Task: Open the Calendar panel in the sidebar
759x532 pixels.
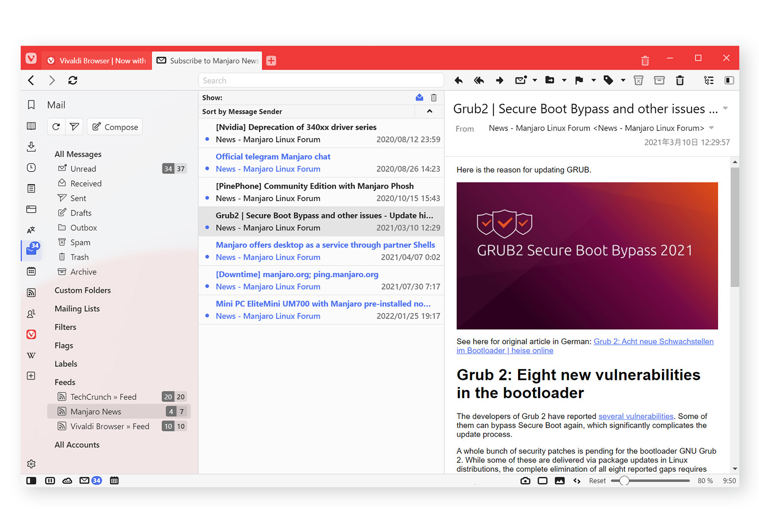Action: click(31, 271)
